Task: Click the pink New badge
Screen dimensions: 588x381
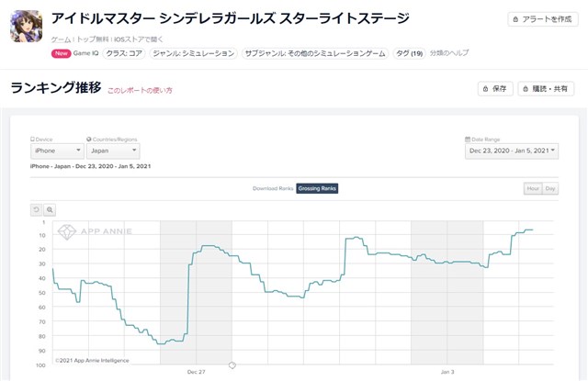Action: [x=62, y=54]
